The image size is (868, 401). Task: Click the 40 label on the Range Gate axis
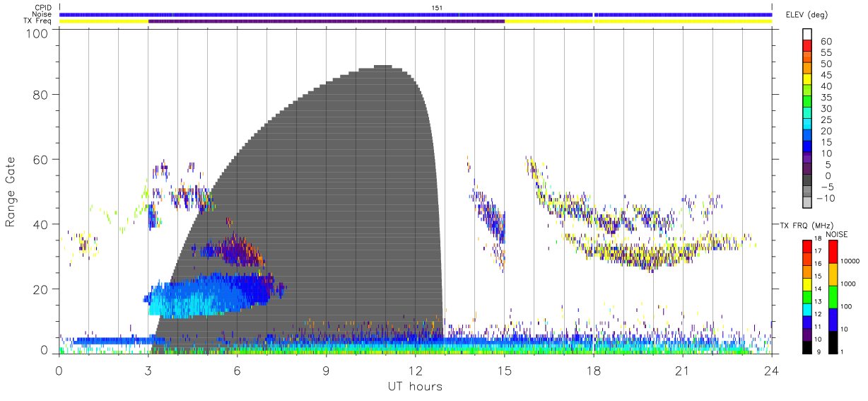[x=41, y=225]
